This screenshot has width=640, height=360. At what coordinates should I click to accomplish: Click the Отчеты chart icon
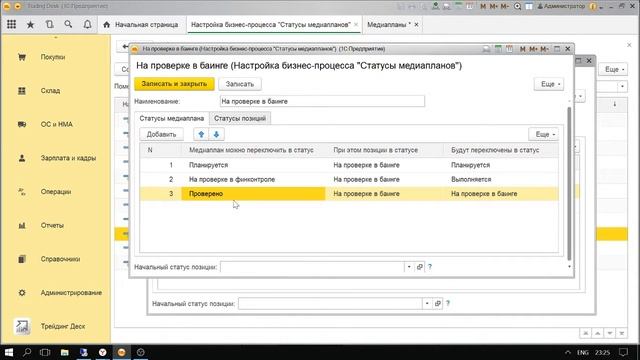coord(22,225)
